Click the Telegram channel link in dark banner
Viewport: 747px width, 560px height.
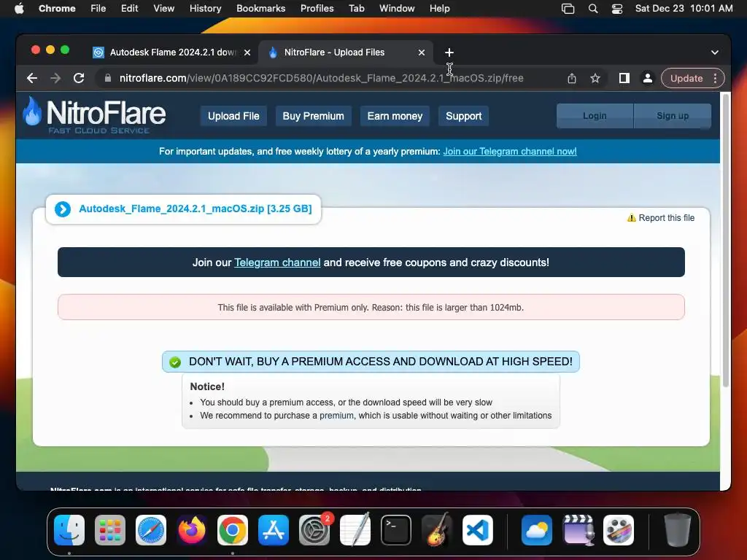click(x=277, y=262)
